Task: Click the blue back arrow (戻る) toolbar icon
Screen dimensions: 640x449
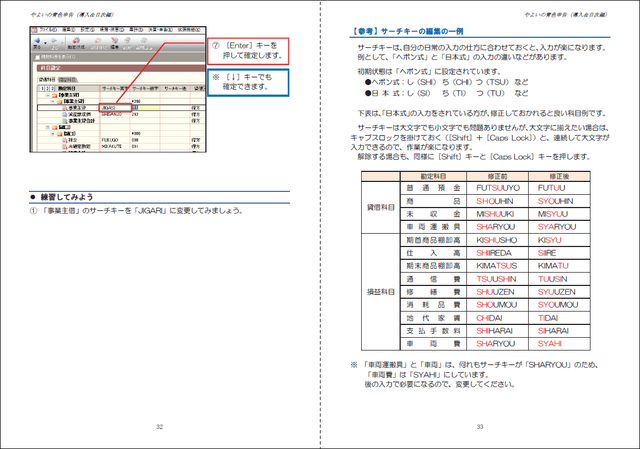Action: [37, 41]
